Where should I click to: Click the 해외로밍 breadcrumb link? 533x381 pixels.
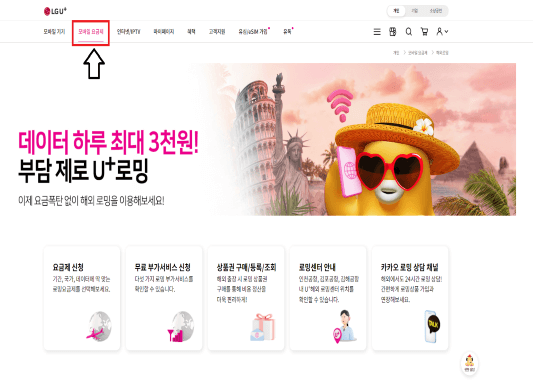tap(442, 53)
